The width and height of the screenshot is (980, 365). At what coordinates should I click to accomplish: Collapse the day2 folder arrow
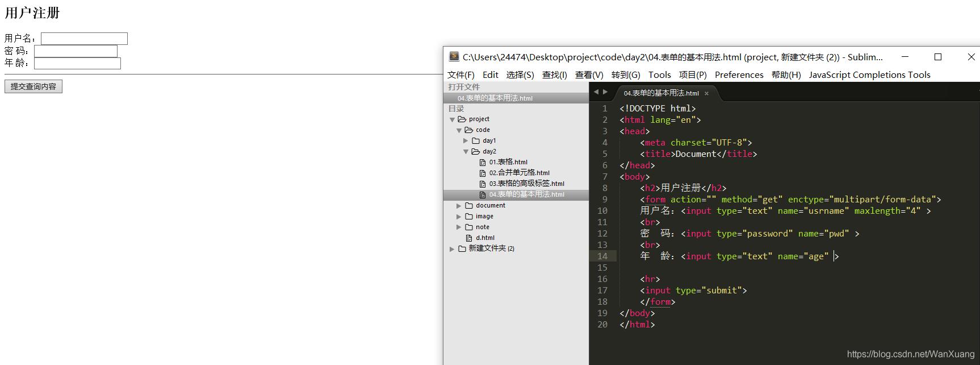pyautogui.click(x=466, y=152)
